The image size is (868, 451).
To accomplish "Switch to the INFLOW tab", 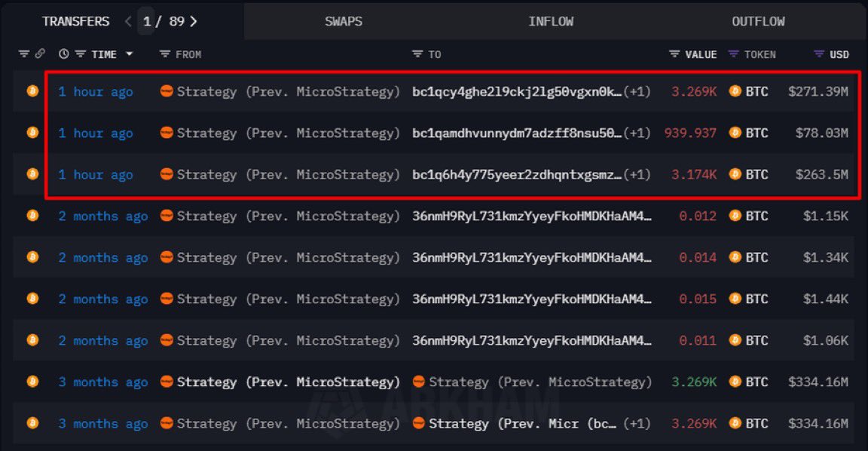I will 551,22.
